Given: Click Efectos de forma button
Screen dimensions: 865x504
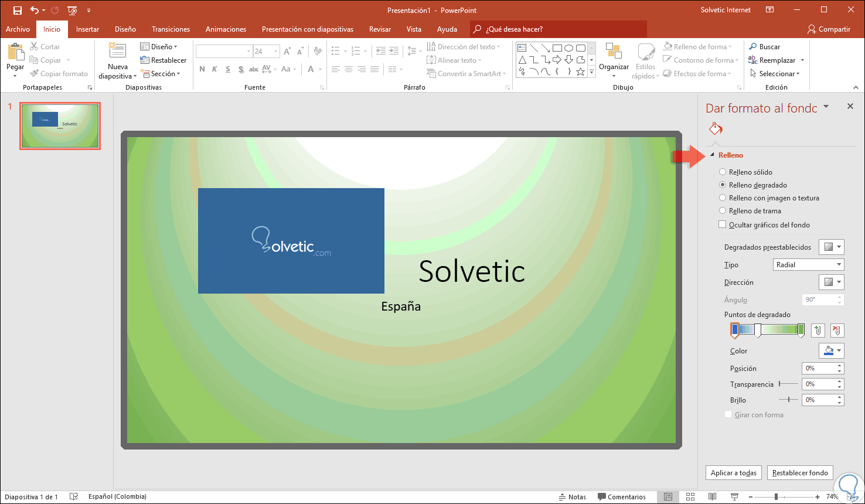Looking at the screenshot, I should tap(697, 74).
